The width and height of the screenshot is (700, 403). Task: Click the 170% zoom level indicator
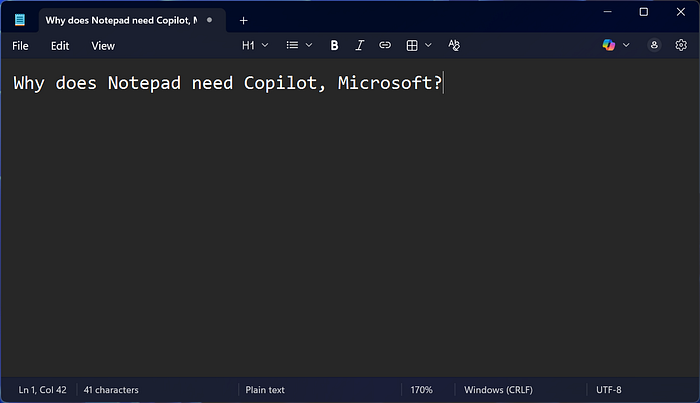(421, 389)
